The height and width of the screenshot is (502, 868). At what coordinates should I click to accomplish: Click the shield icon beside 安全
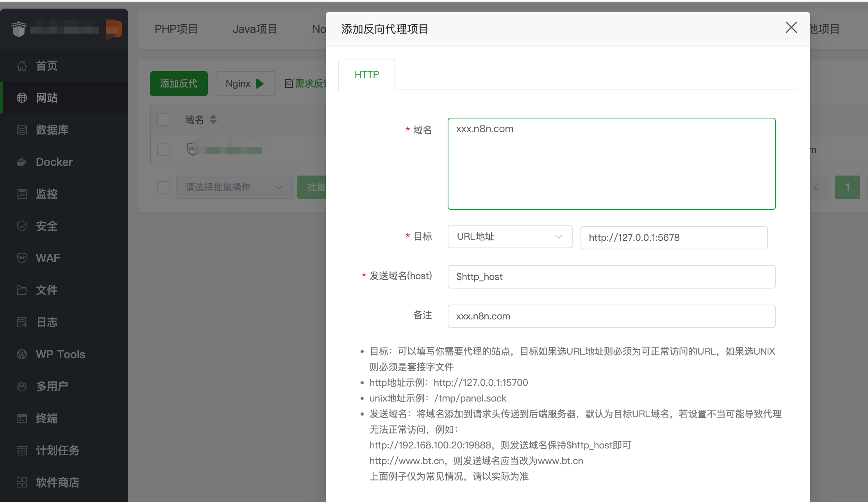click(22, 226)
